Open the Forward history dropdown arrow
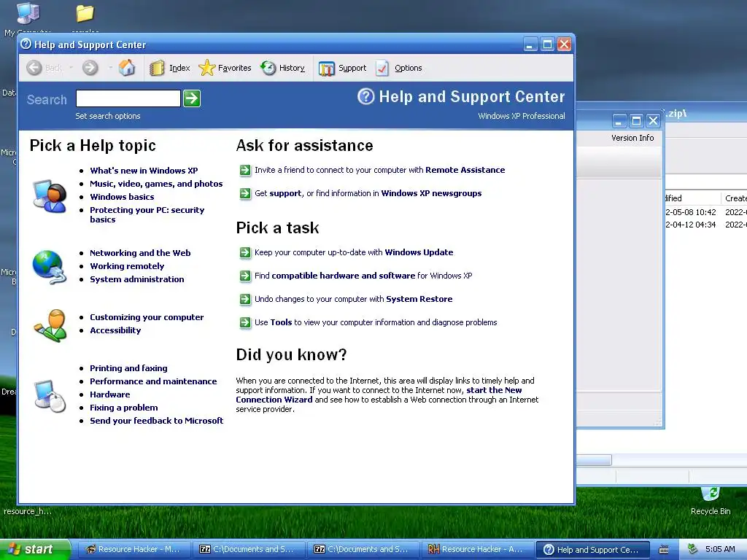The width and height of the screenshot is (747, 560). [x=110, y=68]
